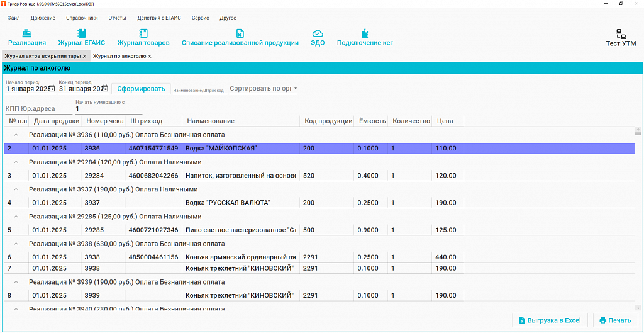
Task: Click the Сформировать button
Action: (x=141, y=89)
